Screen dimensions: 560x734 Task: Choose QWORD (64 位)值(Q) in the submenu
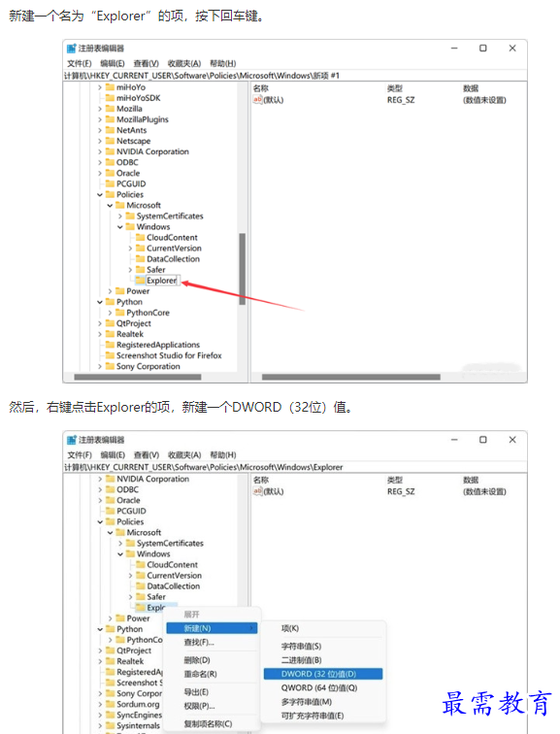coord(323,688)
